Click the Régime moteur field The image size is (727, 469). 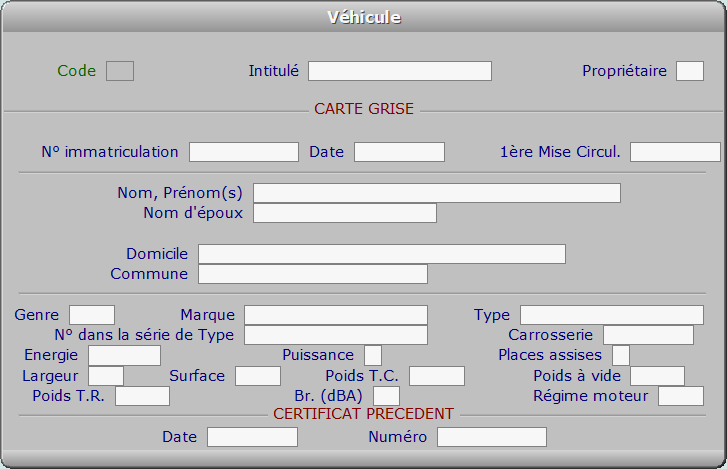pyautogui.click(x=681, y=396)
